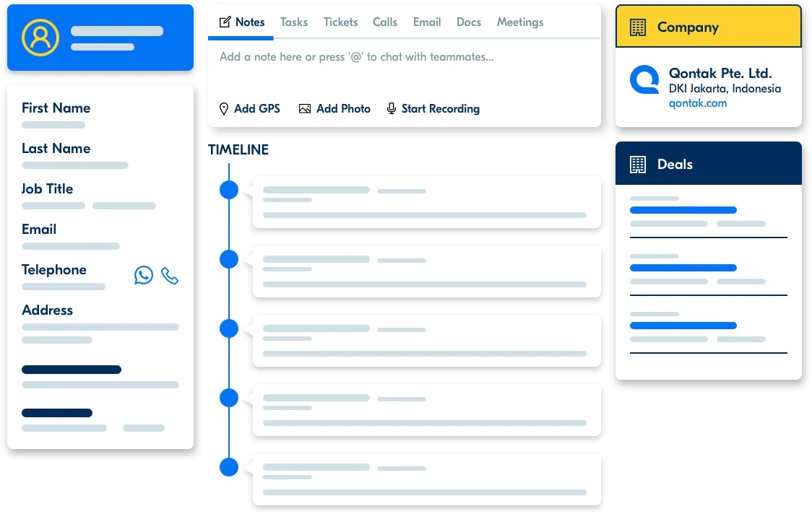
Task: Click Add GPS button
Action: click(250, 109)
